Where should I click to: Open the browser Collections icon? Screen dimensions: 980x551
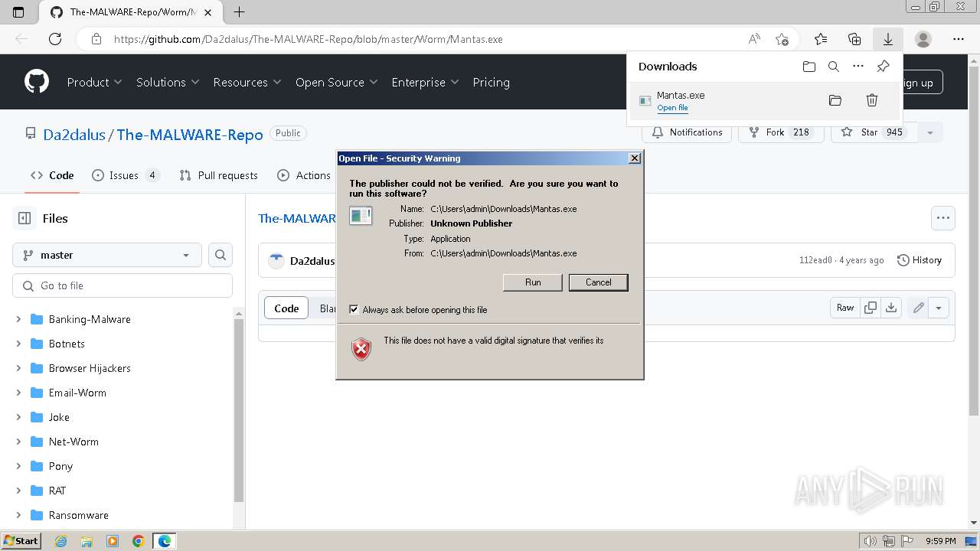(854, 39)
